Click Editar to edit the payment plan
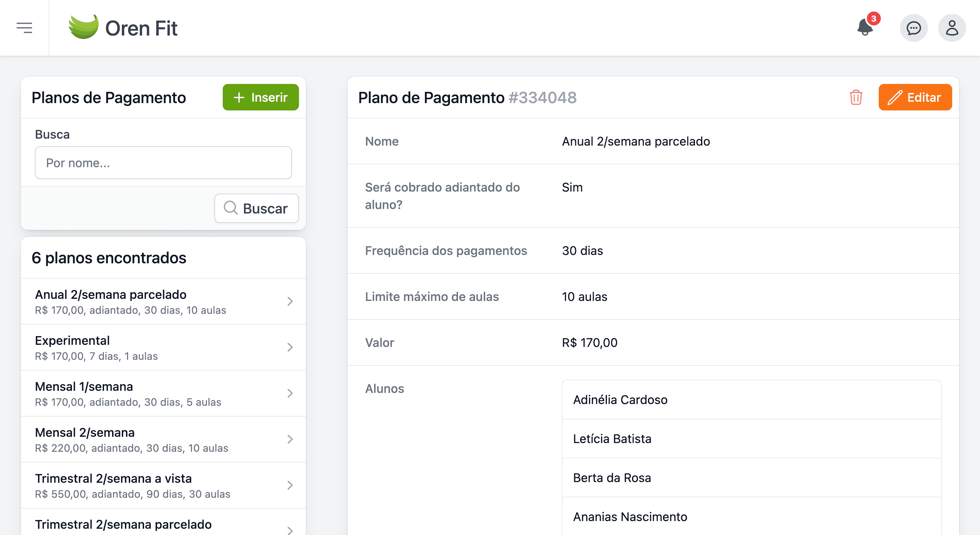The image size is (980, 535). click(915, 97)
